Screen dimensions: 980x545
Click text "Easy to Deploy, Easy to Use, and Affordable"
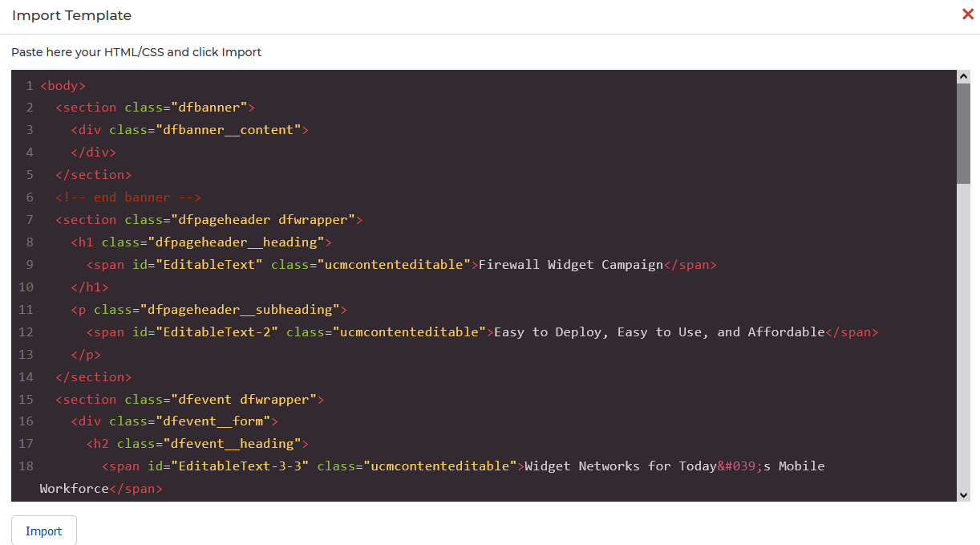click(659, 332)
